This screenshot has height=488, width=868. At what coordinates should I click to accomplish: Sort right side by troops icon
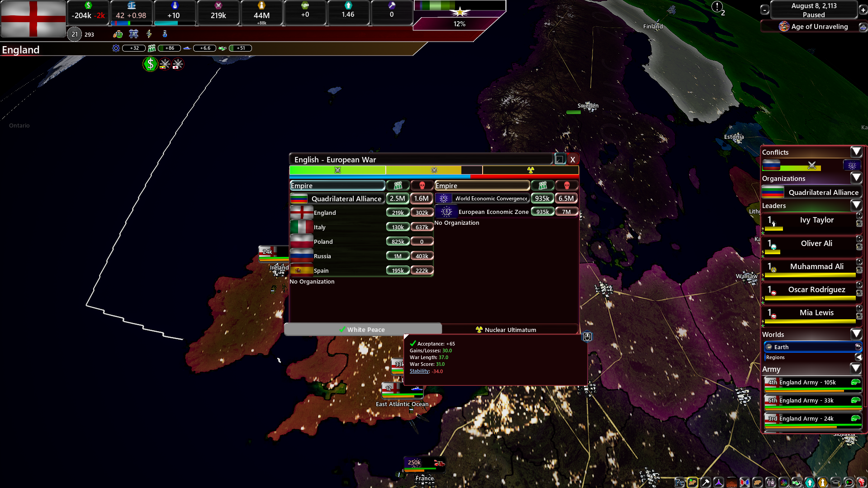click(x=543, y=185)
